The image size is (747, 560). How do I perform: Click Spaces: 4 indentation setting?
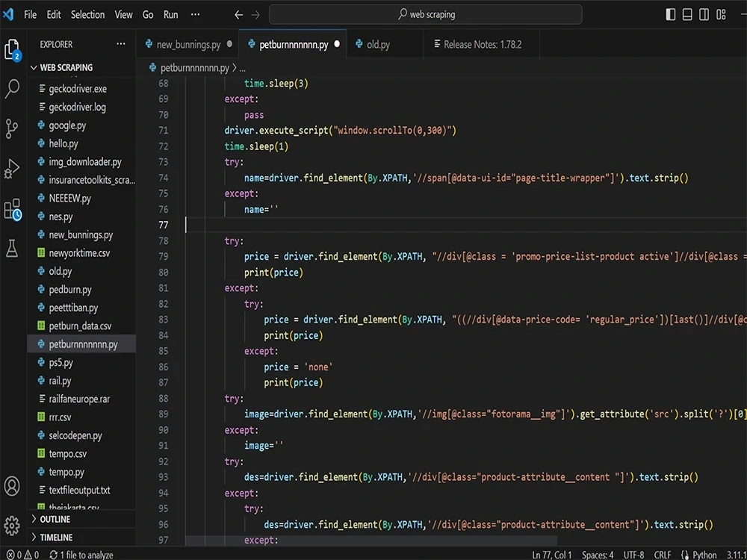[598, 555]
